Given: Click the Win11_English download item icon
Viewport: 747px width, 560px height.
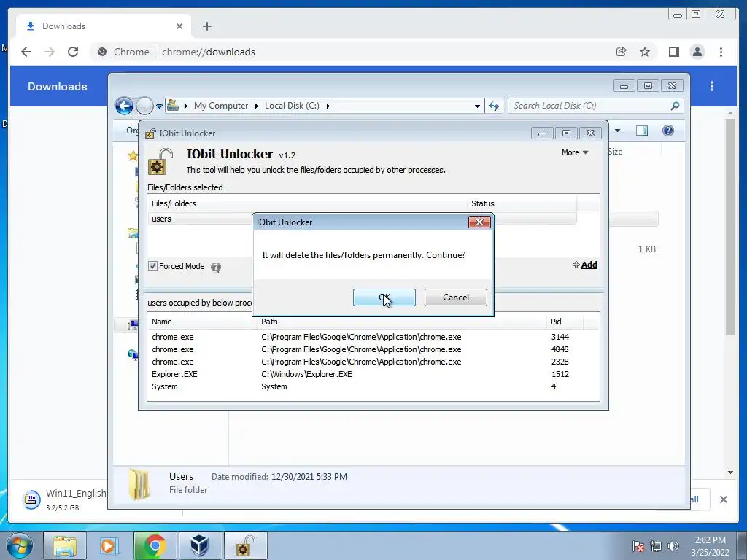Looking at the screenshot, I should (32, 499).
